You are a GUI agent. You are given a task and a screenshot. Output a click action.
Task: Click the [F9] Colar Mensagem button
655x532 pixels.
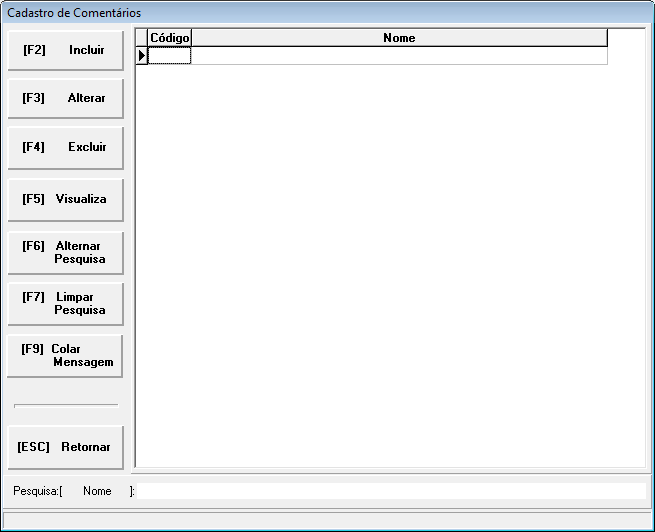[x=65, y=355]
